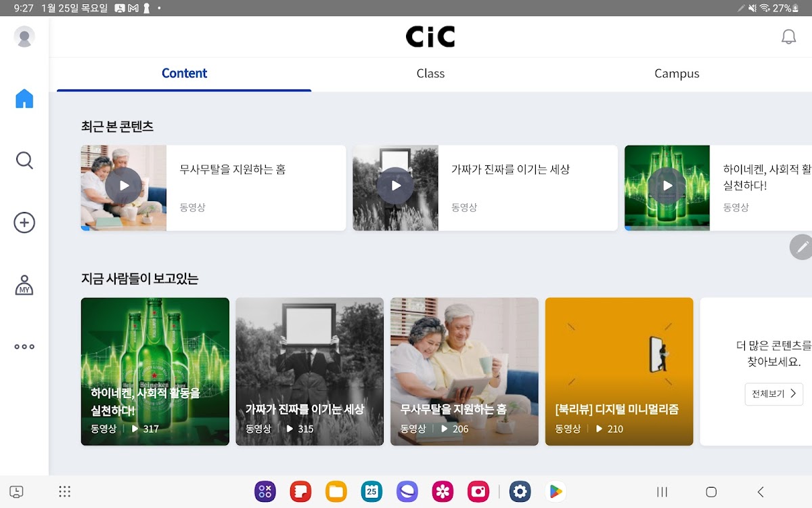Tap the floating pencil edit button

coord(802,247)
